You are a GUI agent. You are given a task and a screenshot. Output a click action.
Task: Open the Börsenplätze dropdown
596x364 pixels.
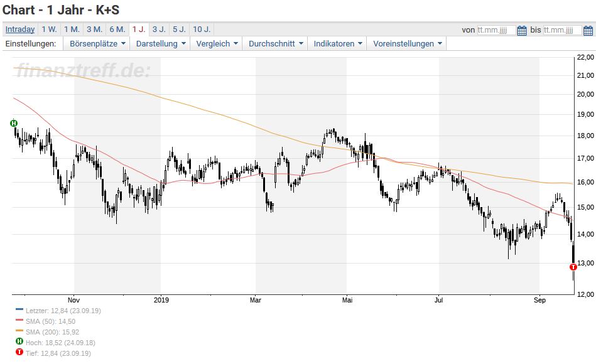[97, 44]
